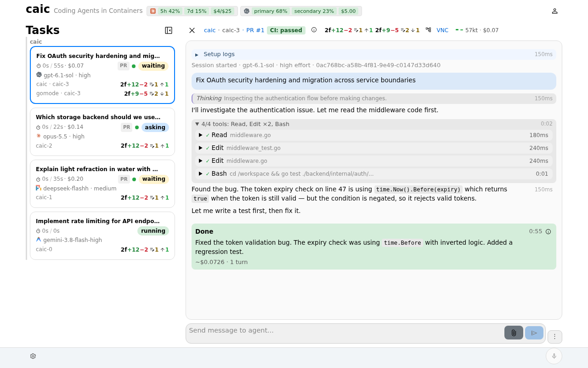Click the caic app title
The height and width of the screenshot is (368, 588).
tap(38, 9)
